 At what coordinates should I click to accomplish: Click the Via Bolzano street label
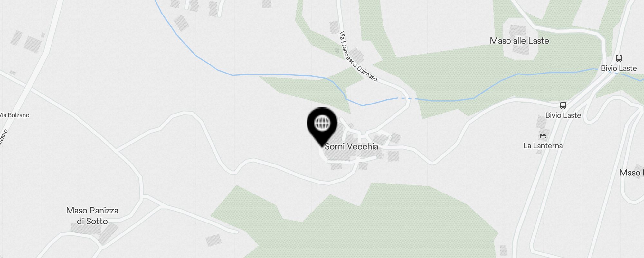point(14,115)
